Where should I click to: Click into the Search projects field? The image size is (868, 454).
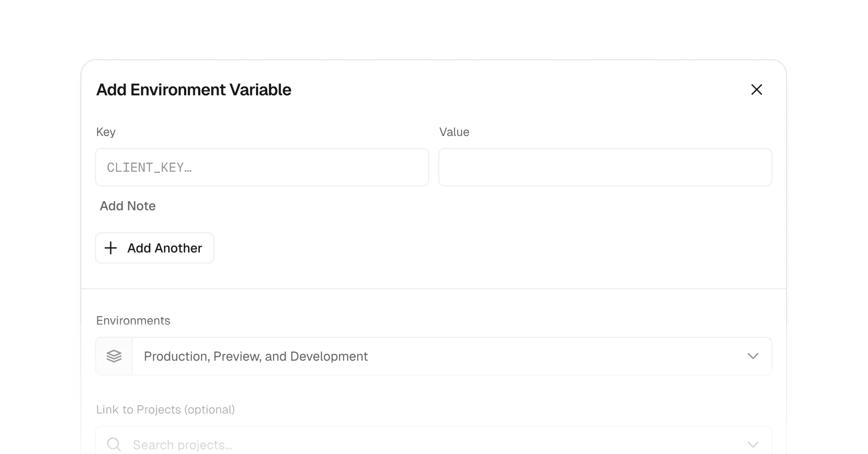point(434,444)
